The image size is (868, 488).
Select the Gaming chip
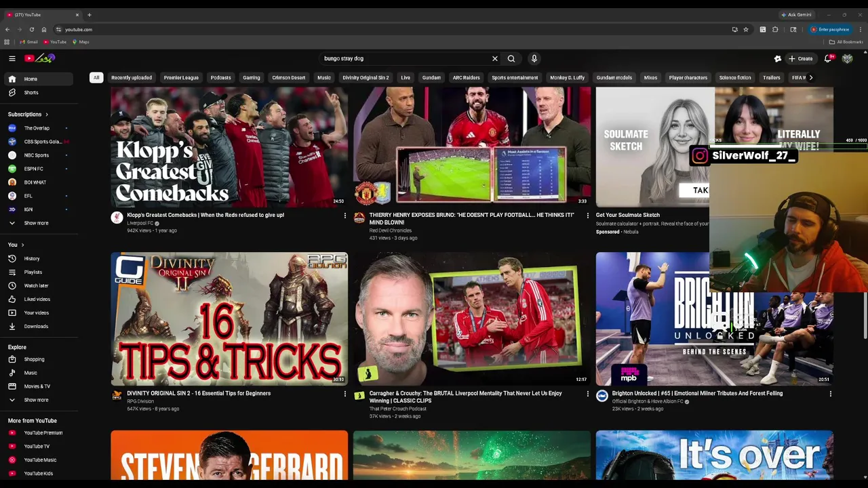point(252,78)
